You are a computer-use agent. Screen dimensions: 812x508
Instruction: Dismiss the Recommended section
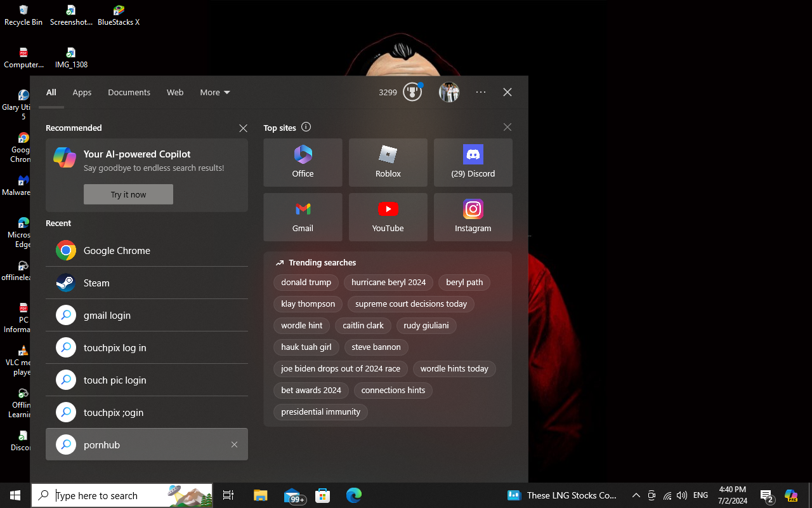coord(243,128)
